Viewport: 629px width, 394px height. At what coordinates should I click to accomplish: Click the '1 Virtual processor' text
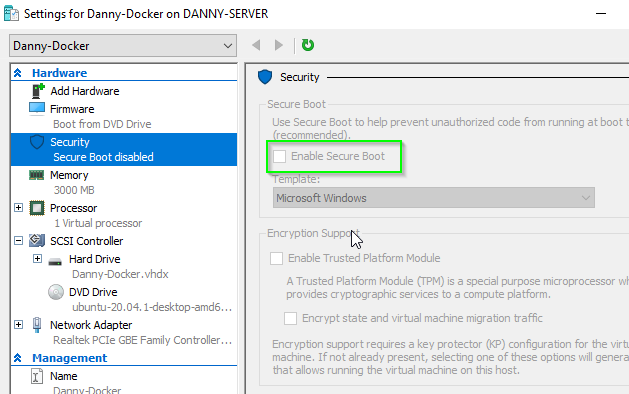[98, 223]
